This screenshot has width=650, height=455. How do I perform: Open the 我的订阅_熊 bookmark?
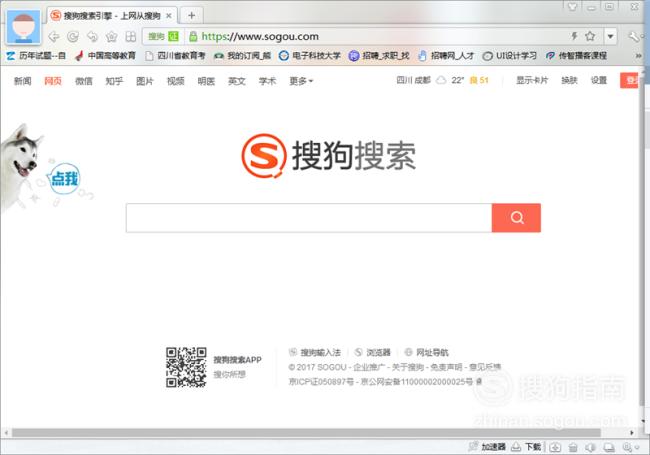[243, 56]
